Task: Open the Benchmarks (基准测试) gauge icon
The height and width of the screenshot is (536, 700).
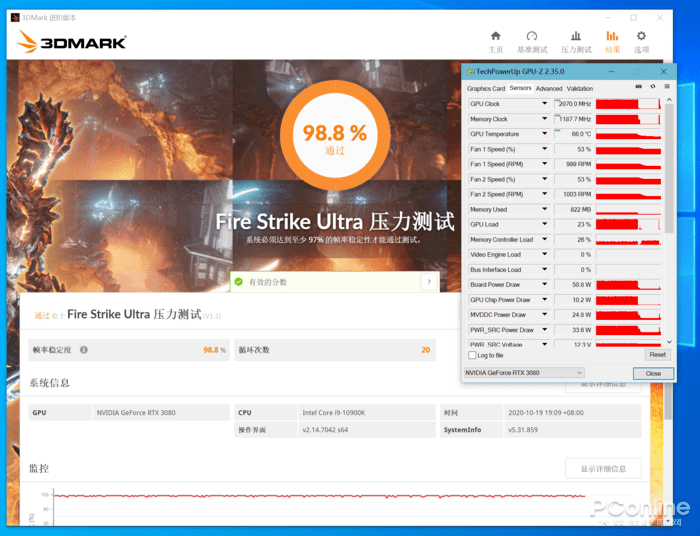Action: click(x=532, y=36)
